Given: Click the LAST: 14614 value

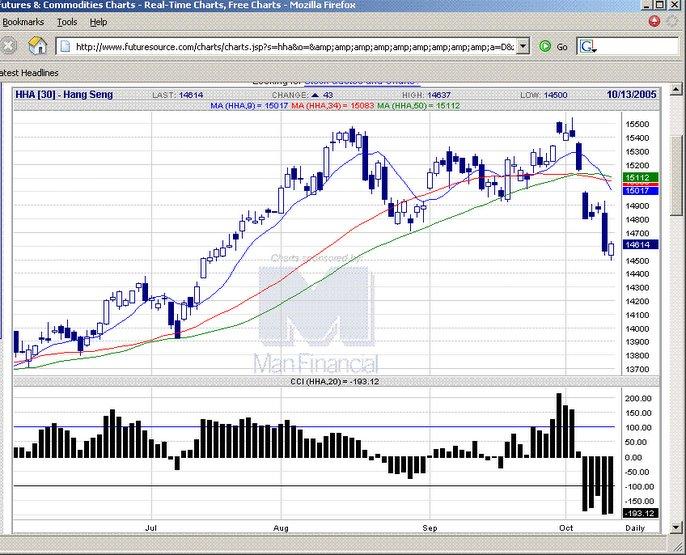Looking at the screenshot, I should click(x=178, y=95).
